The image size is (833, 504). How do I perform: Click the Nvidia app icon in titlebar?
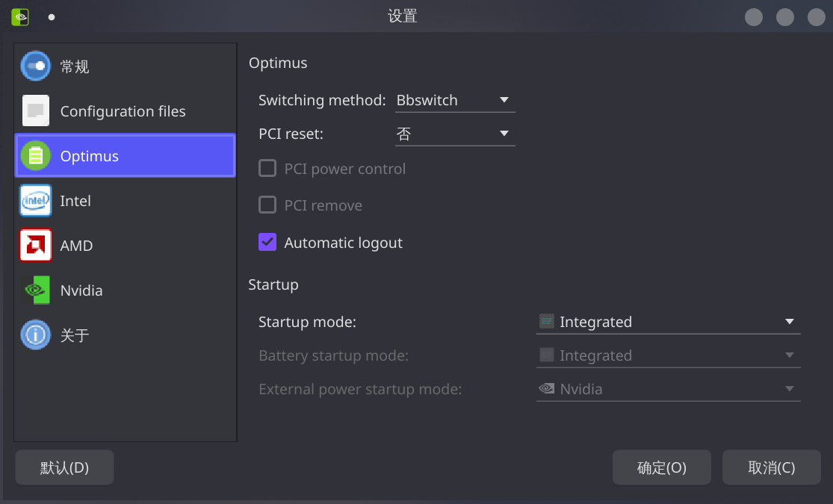[20, 16]
